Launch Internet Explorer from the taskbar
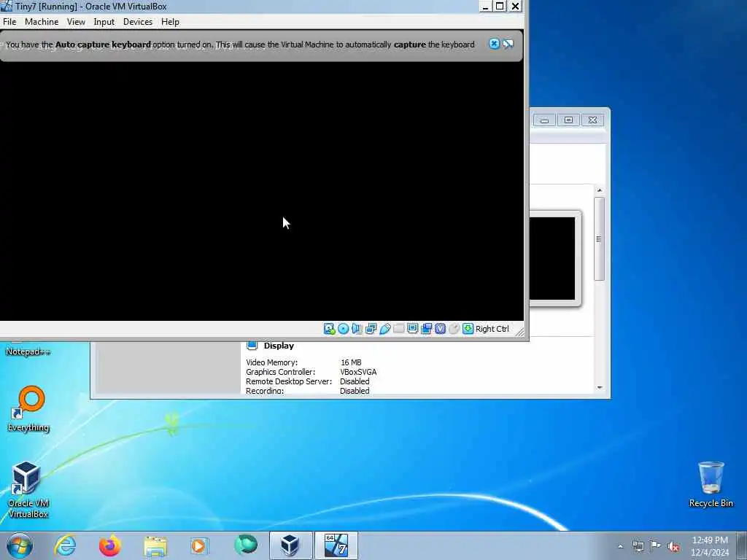 (65, 545)
